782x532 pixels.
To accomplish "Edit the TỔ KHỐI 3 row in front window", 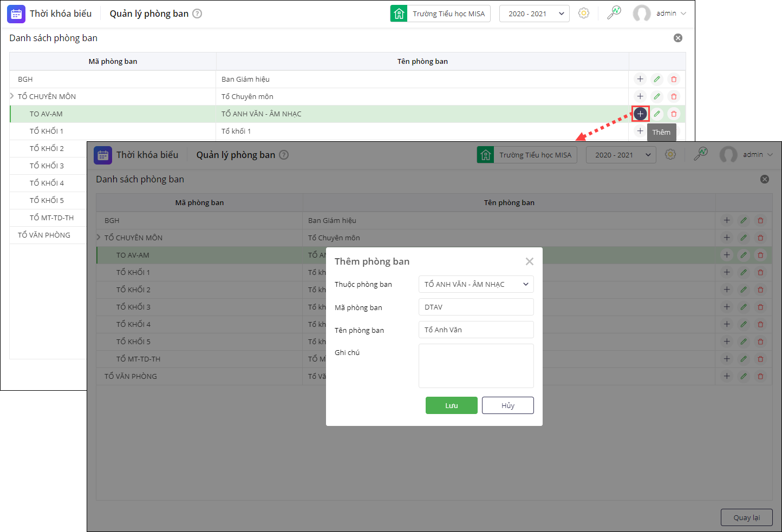I will click(x=744, y=307).
